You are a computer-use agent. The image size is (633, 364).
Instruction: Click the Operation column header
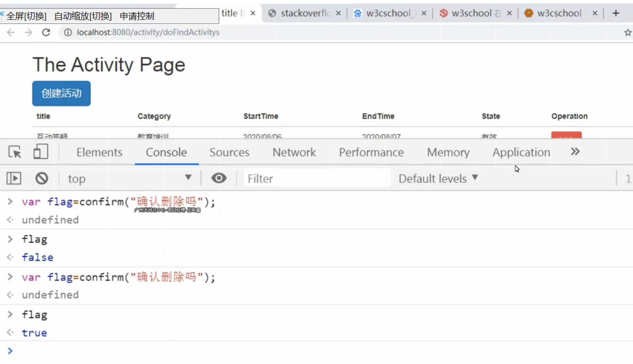(569, 116)
